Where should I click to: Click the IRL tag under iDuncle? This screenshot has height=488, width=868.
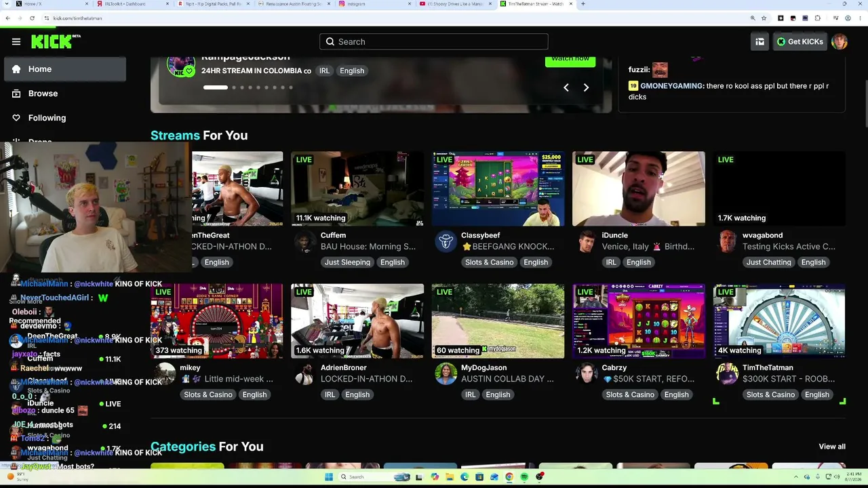click(611, 262)
